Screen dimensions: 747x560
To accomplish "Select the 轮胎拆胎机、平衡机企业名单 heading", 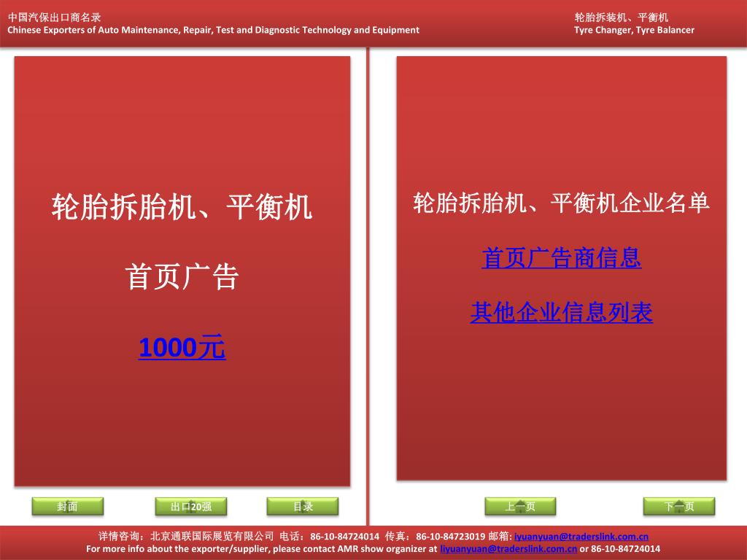I will click(x=561, y=203).
